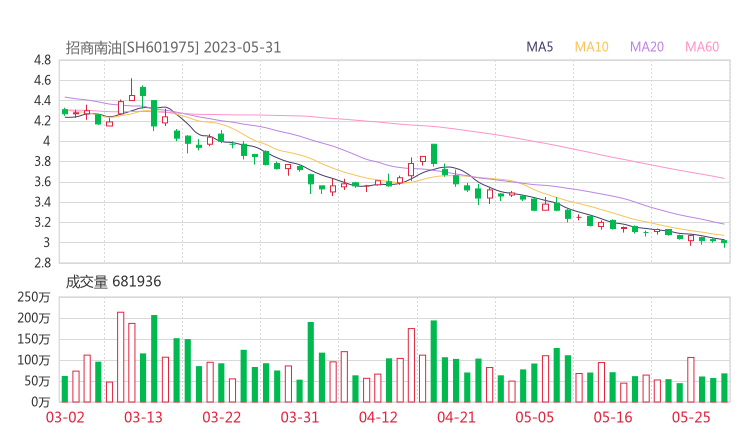Click the 100万 volume axis label
The image size is (740, 440).
[x=33, y=360]
